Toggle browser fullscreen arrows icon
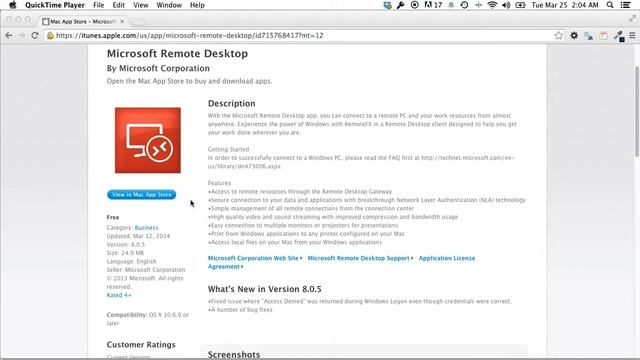640x360 pixels. [x=632, y=18]
